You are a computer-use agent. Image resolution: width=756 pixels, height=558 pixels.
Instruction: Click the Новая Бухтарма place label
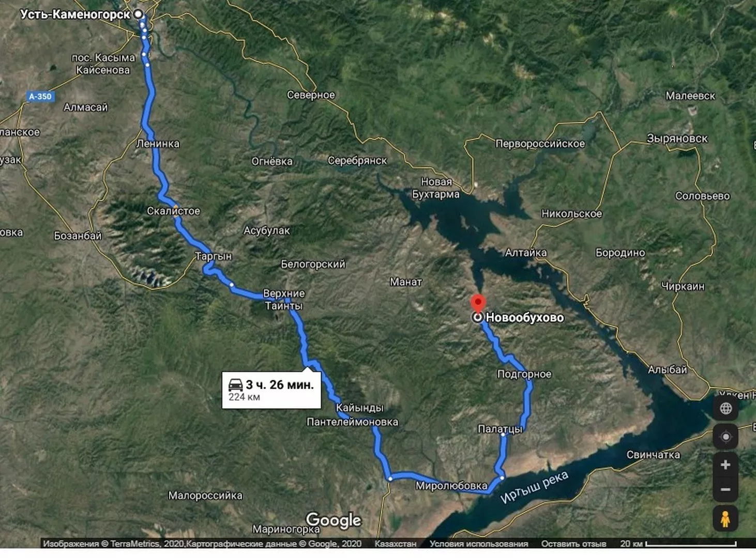436,188
